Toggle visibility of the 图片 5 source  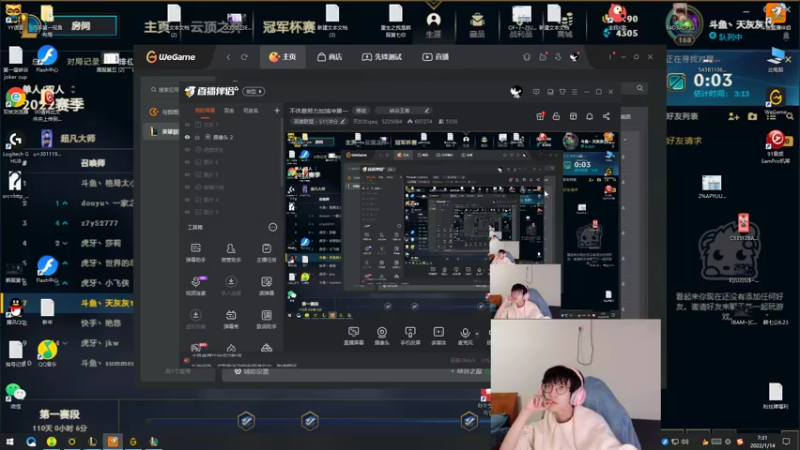[187, 174]
